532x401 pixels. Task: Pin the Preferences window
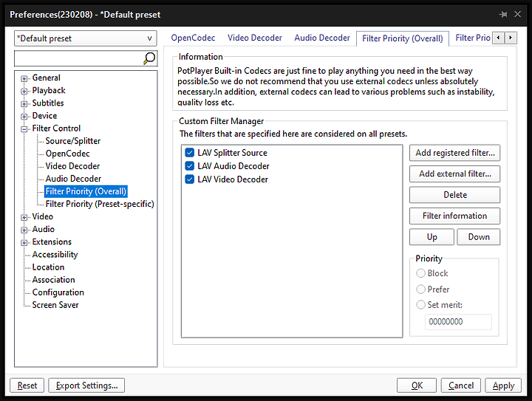503,14
